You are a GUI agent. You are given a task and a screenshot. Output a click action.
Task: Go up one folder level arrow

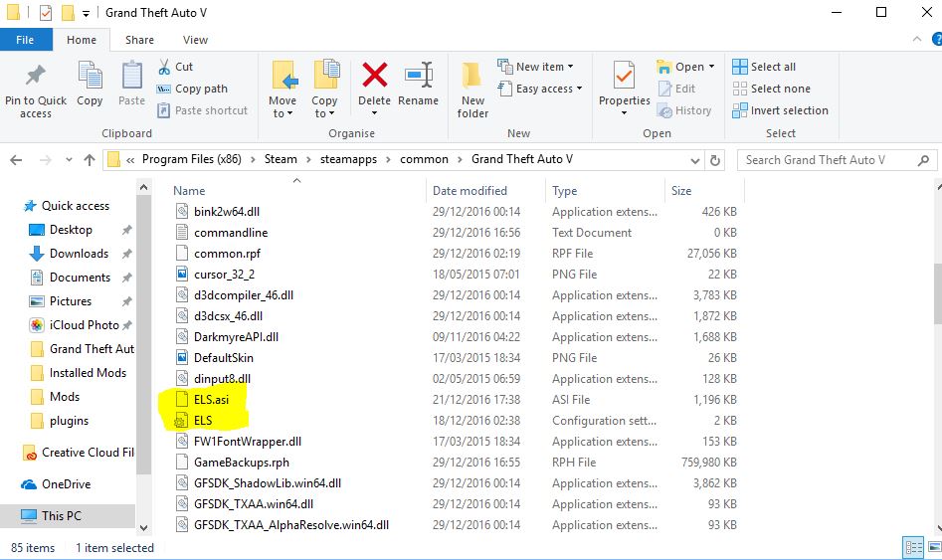90,160
